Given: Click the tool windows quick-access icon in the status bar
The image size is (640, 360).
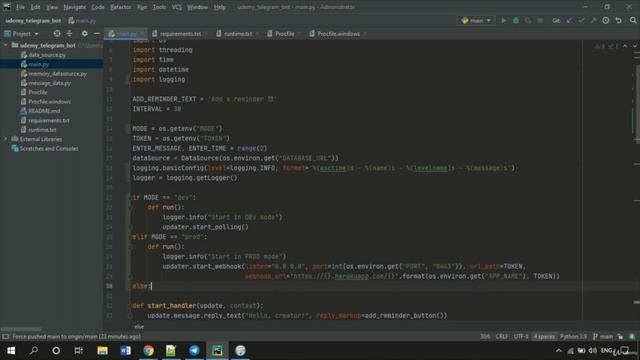Looking at the screenshot, I should click(5, 337).
